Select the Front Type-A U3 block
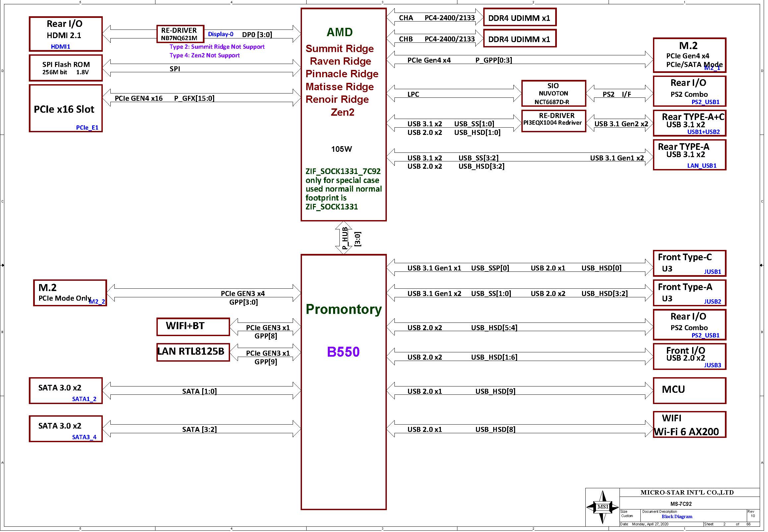Viewport: 768px width, 532px height. coord(690,293)
